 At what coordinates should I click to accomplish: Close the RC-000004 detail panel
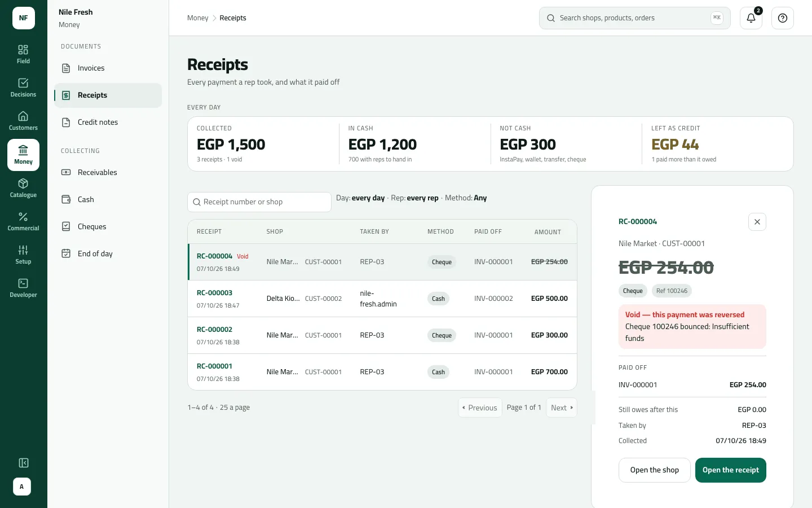[757, 222]
